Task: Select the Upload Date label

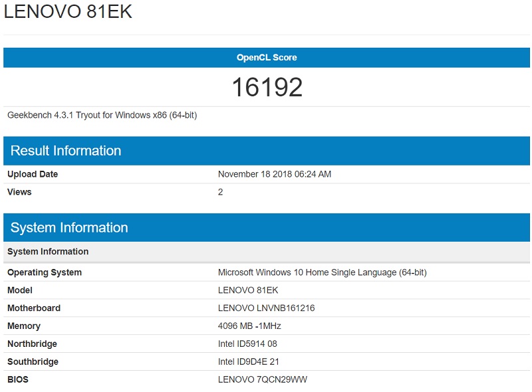Action: (x=31, y=174)
